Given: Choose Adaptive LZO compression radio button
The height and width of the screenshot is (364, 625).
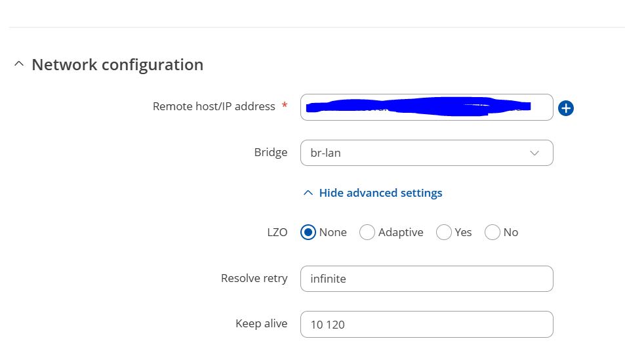Looking at the screenshot, I should point(367,232).
